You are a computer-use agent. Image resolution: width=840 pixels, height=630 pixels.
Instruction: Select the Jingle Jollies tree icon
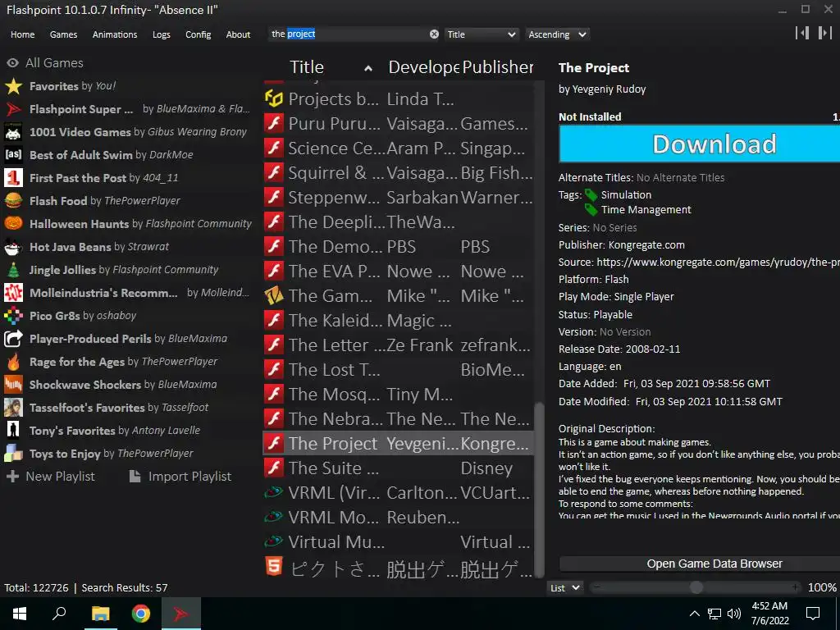click(13, 270)
